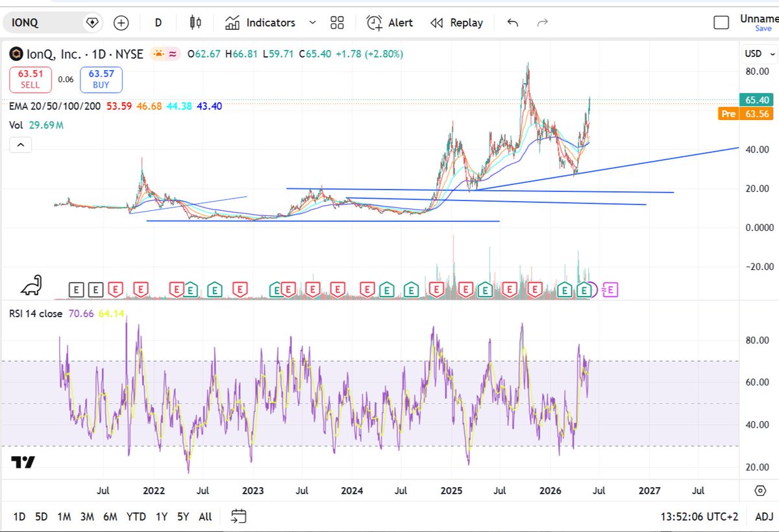Click the 80.00 label on the price scale
Viewport: 779px width, 532px height.
click(758, 71)
